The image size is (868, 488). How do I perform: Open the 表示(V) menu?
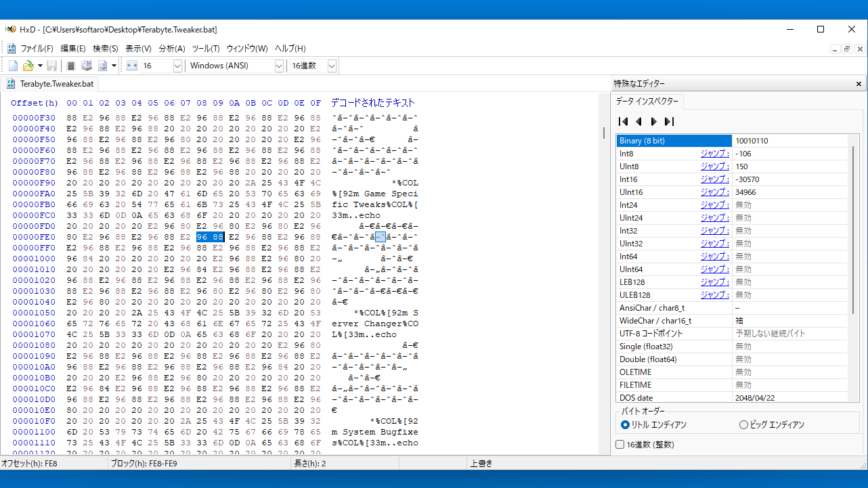pyautogui.click(x=138, y=49)
